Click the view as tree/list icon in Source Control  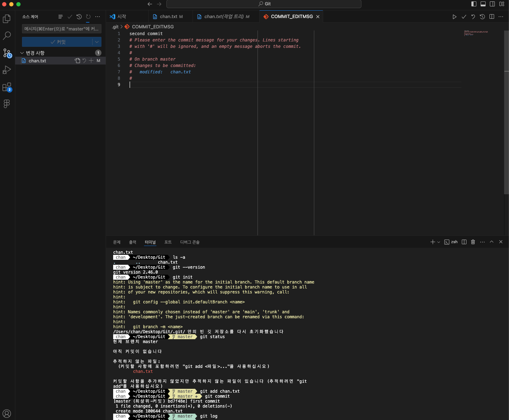[60, 17]
